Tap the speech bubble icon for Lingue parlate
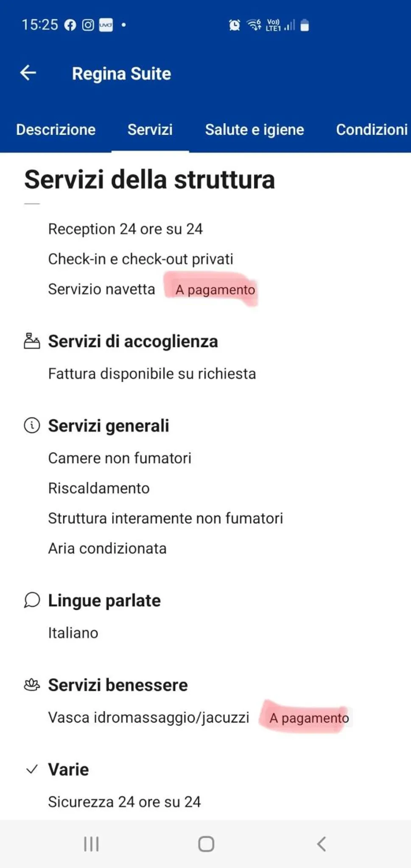The image size is (411, 868). click(x=32, y=600)
